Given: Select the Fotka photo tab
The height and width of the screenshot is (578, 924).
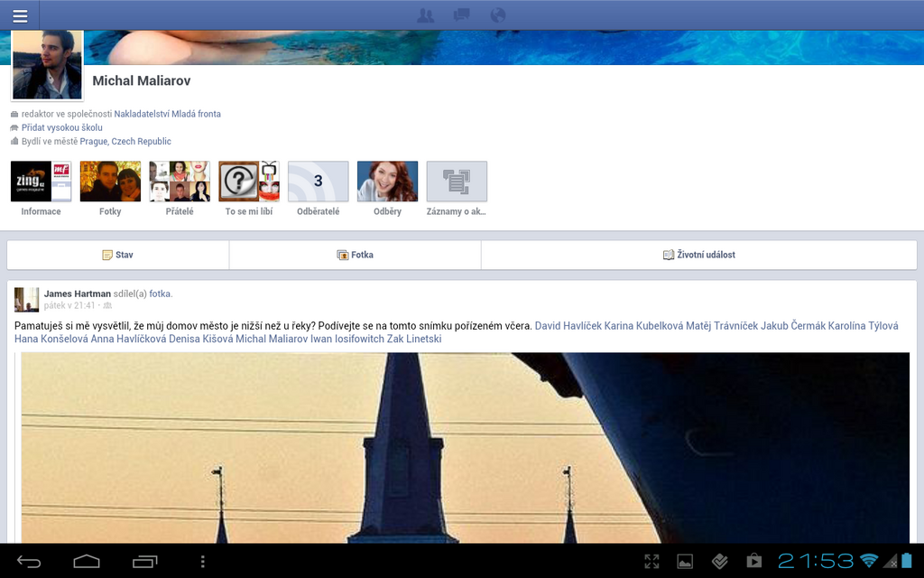Looking at the screenshot, I should [355, 255].
